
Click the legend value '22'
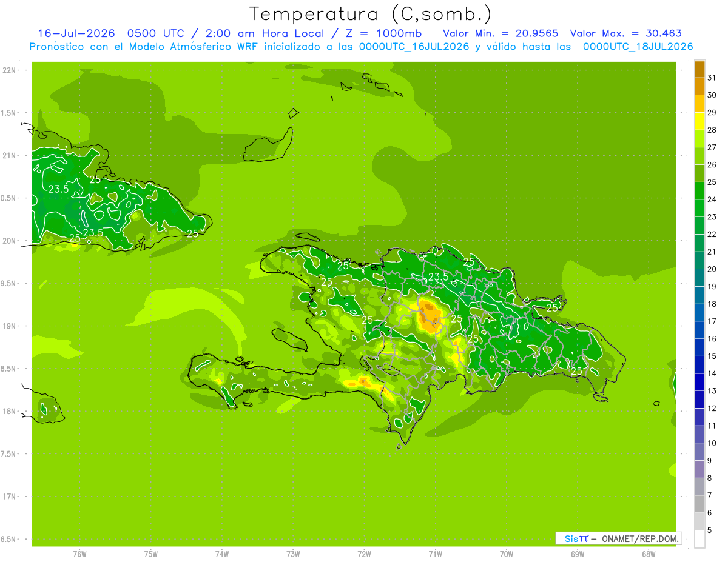(x=712, y=235)
